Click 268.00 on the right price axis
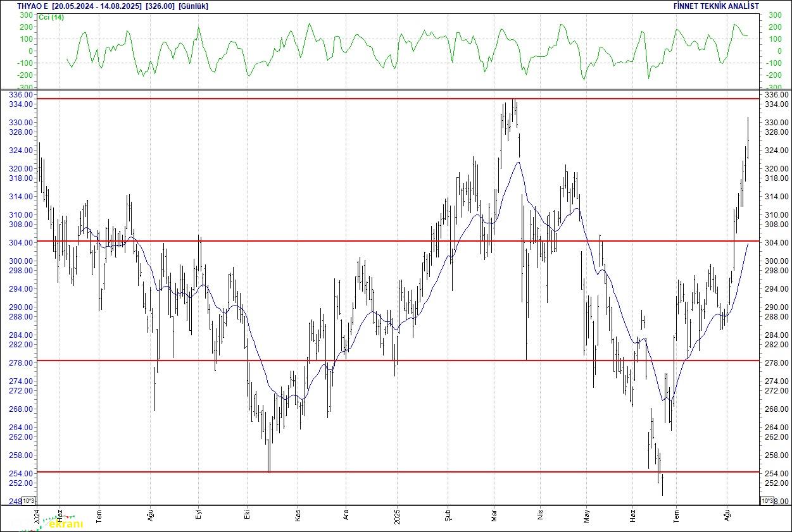The image size is (792, 532). tap(777, 409)
